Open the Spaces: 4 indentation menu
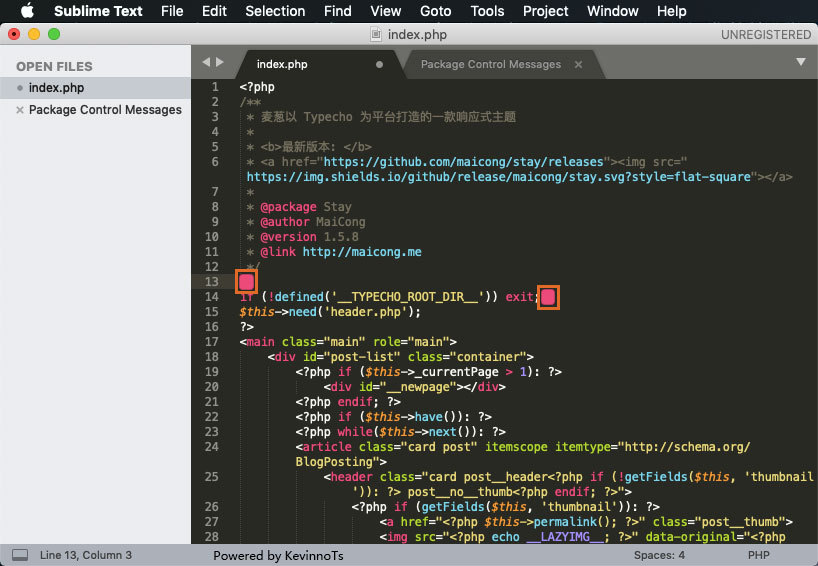The width and height of the screenshot is (818, 566). [x=659, y=555]
